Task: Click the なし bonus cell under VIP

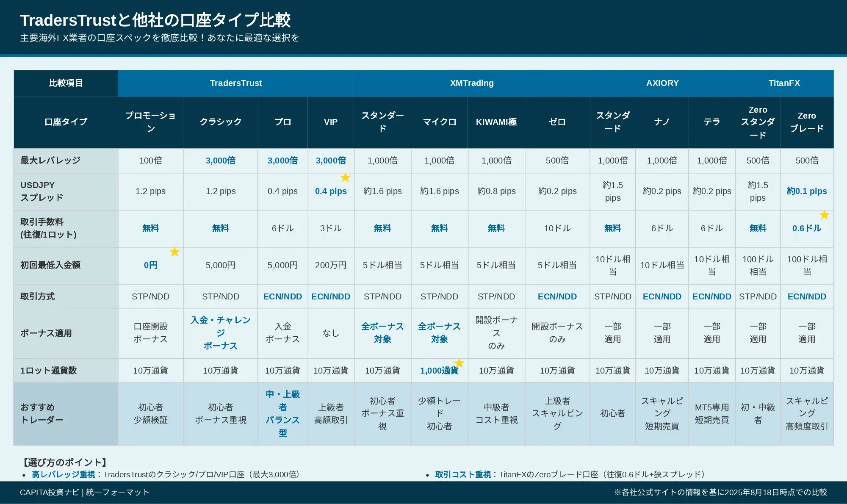Action: (331, 333)
